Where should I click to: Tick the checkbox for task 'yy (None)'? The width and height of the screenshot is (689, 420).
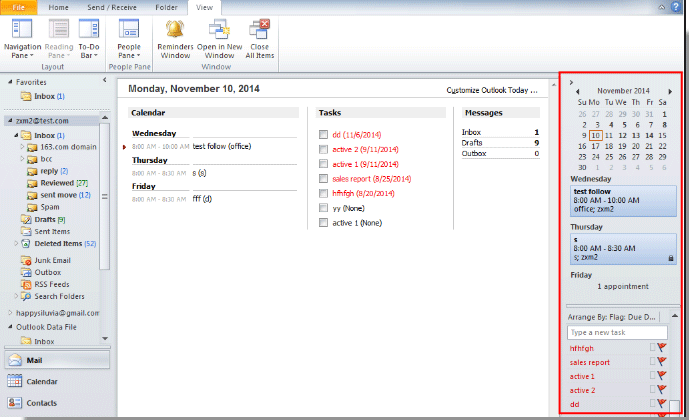pos(323,207)
